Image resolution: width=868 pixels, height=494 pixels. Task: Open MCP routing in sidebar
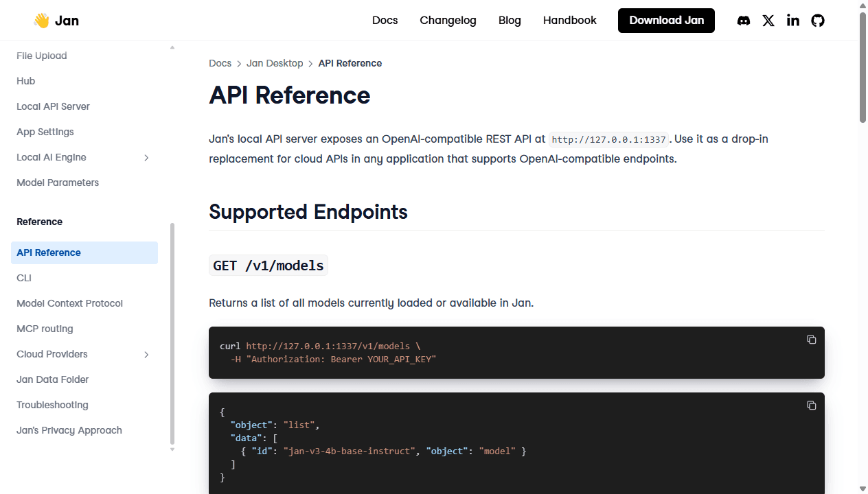pos(45,329)
